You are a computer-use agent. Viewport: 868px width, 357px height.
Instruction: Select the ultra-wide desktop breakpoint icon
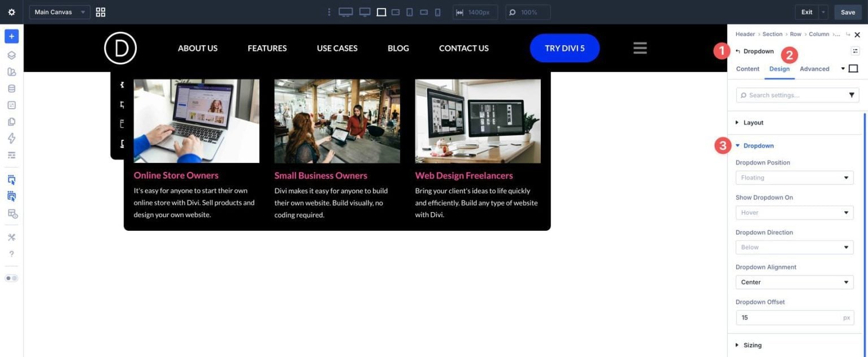click(346, 12)
